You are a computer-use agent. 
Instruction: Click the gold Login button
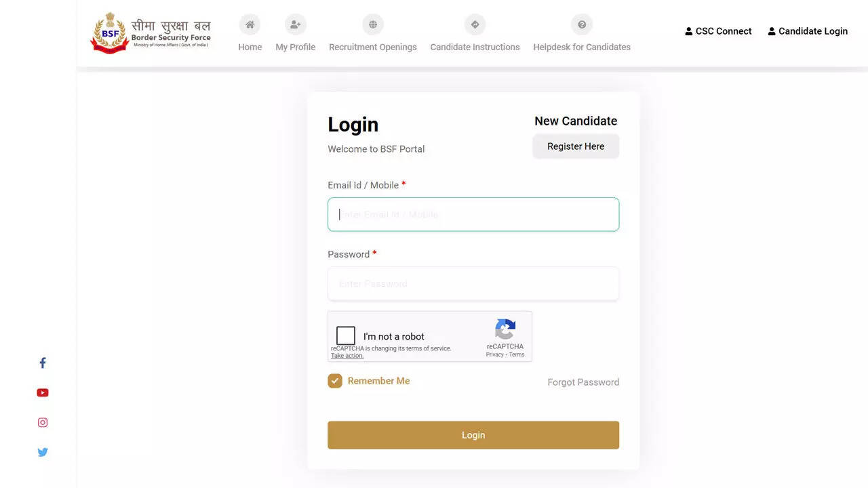[473, 435]
